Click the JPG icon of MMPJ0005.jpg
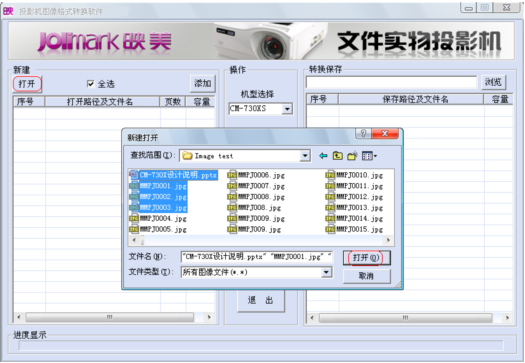This screenshot has height=363, width=525. (134, 229)
